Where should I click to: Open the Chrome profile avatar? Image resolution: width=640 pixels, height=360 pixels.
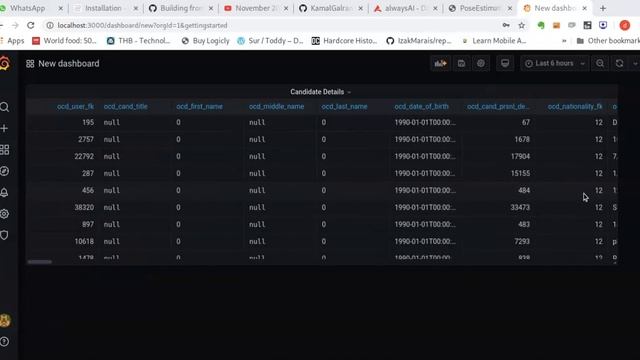[x=624, y=25]
